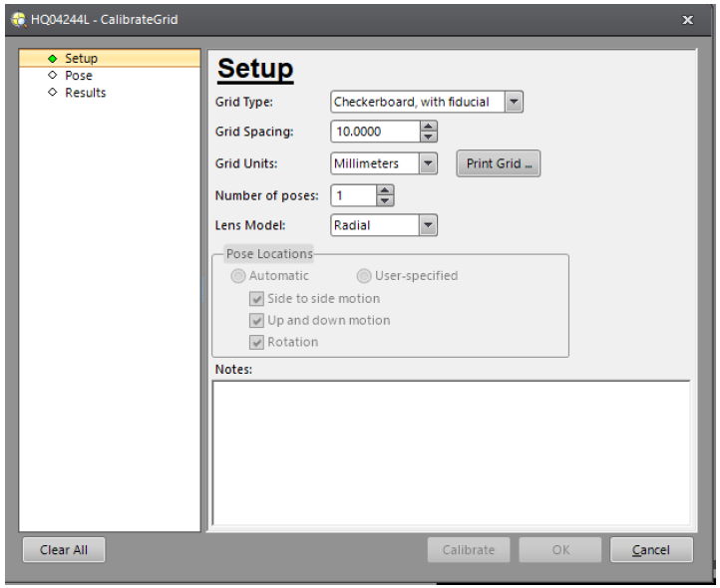This screenshot has width=720, height=588.
Task: Increase Grid Spacing with up arrow
Action: [429, 127]
